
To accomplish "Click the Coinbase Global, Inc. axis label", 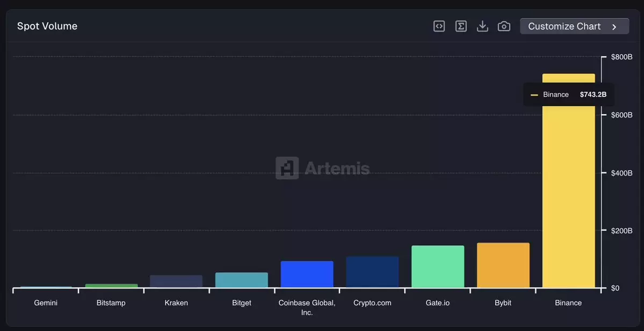I will pyautogui.click(x=307, y=307).
